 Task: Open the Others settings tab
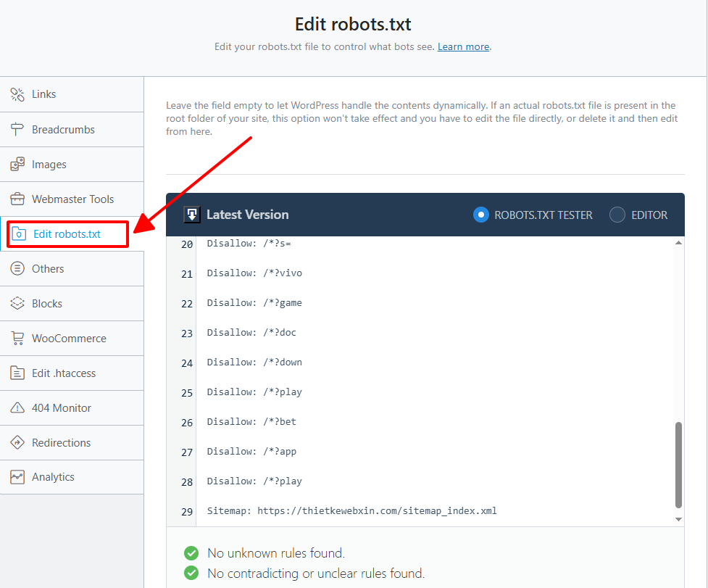pyautogui.click(x=48, y=269)
